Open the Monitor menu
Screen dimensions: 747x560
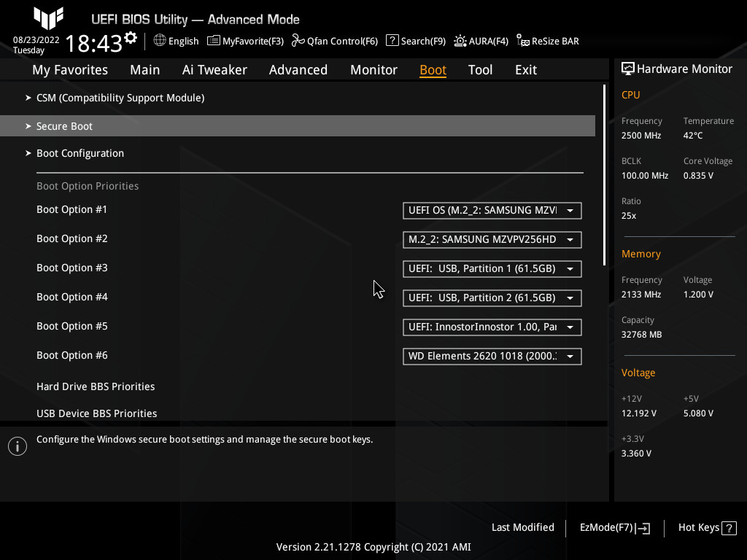coord(373,69)
